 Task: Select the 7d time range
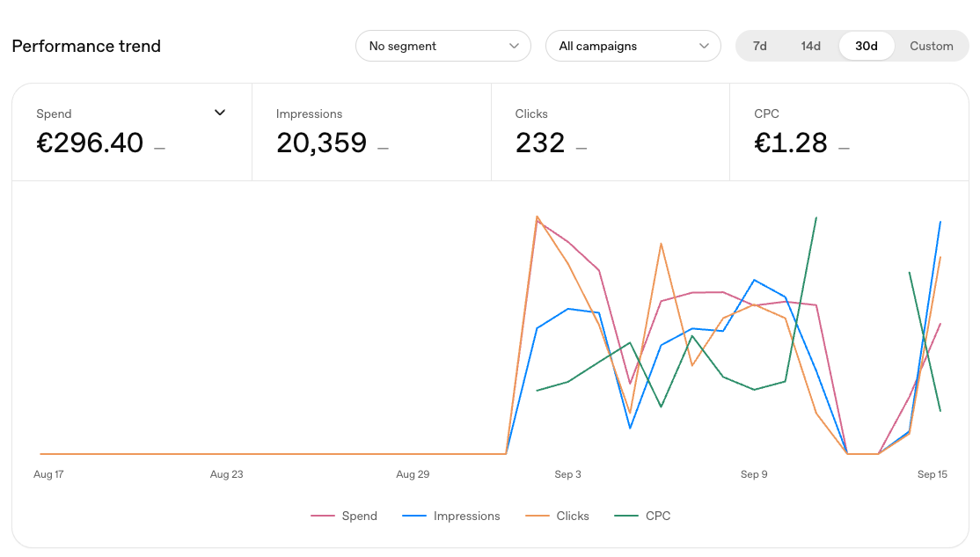759,46
